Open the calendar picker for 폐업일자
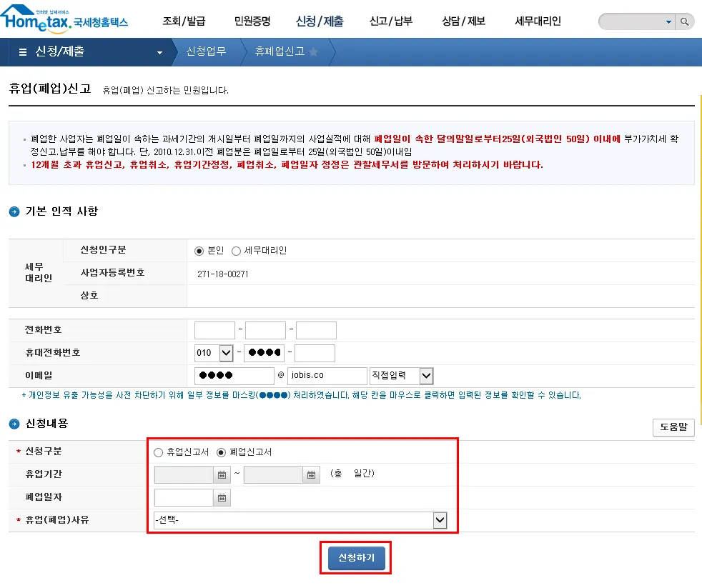 pyautogui.click(x=221, y=497)
